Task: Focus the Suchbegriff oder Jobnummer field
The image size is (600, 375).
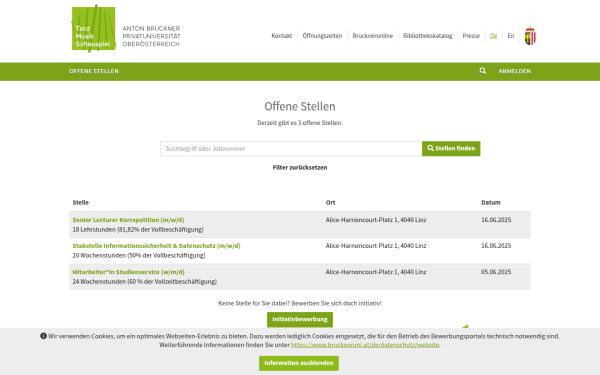Action: pyautogui.click(x=291, y=148)
